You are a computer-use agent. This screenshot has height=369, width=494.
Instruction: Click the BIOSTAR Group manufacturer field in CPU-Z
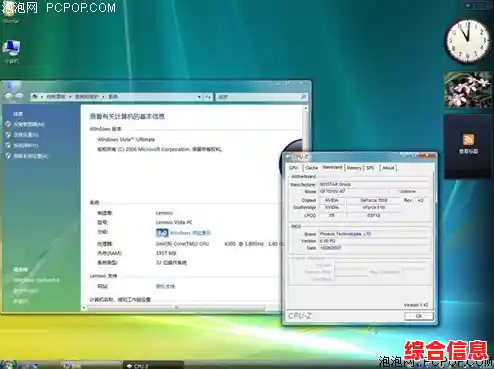(x=373, y=184)
